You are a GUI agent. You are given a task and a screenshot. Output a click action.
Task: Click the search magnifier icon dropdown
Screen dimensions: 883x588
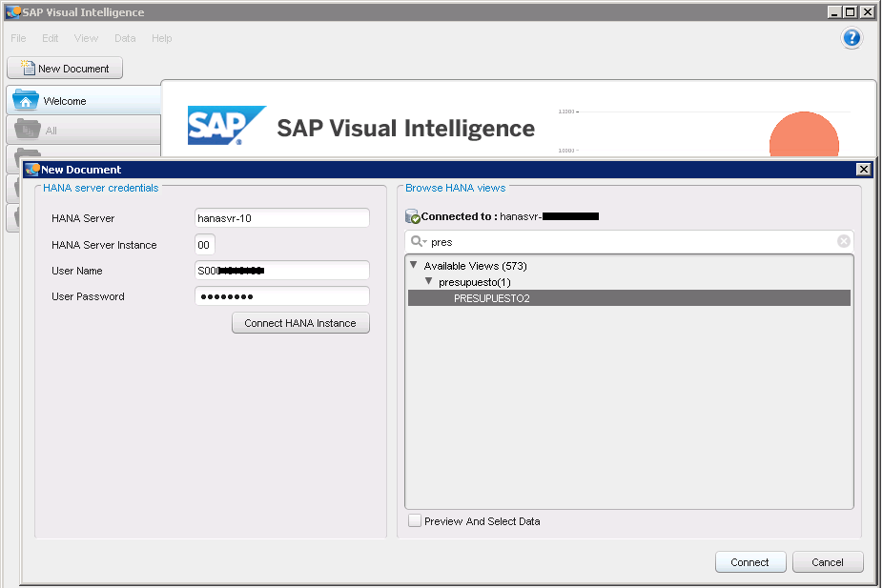(x=418, y=242)
